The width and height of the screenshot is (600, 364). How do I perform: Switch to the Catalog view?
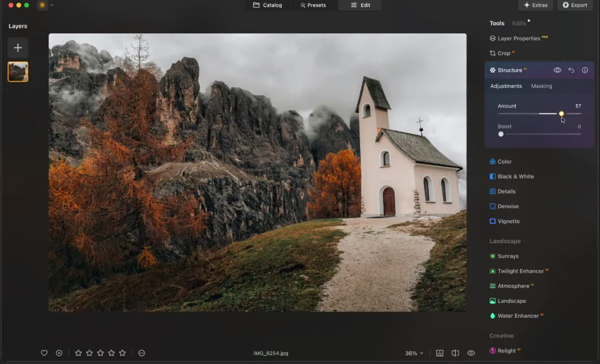(268, 5)
